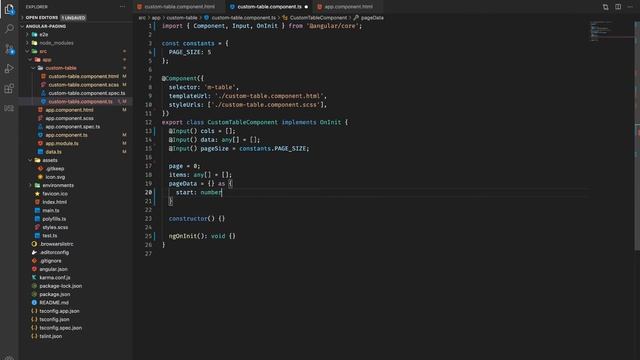Image resolution: width=640 pixels, height=360 pixels.
Task: Click the code minimap preview
Action: point(611,31)
